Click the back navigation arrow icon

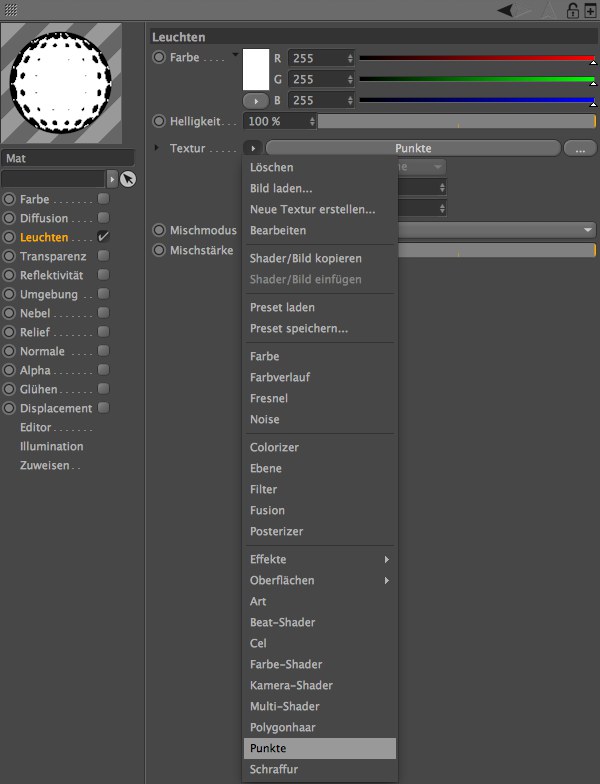click(x=506, y=10)
